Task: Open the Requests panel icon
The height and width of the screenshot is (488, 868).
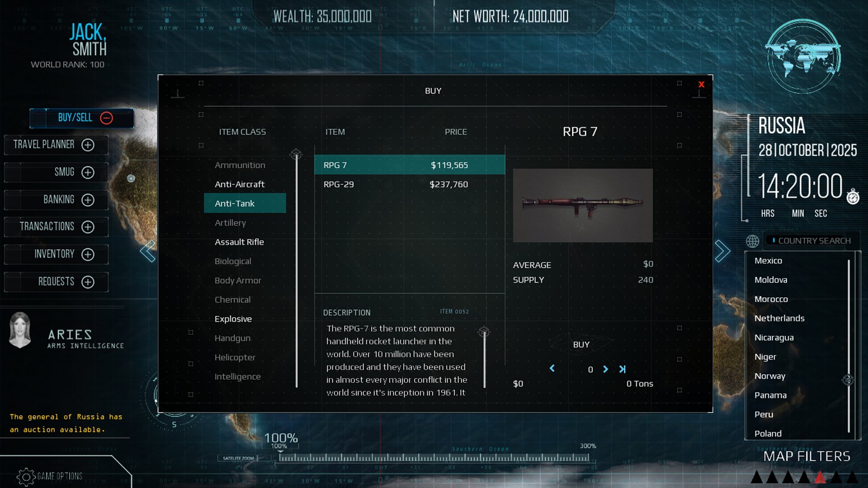Action: pos(88,282)
